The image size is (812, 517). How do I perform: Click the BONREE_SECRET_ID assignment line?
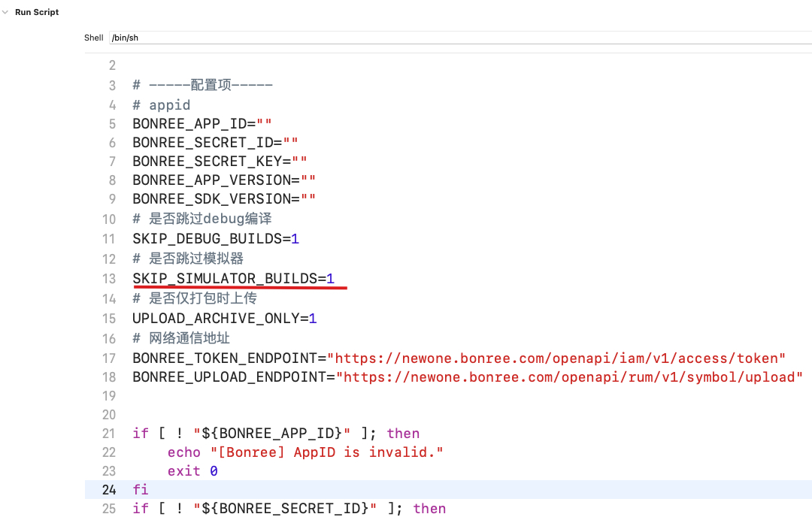(215, 143)
